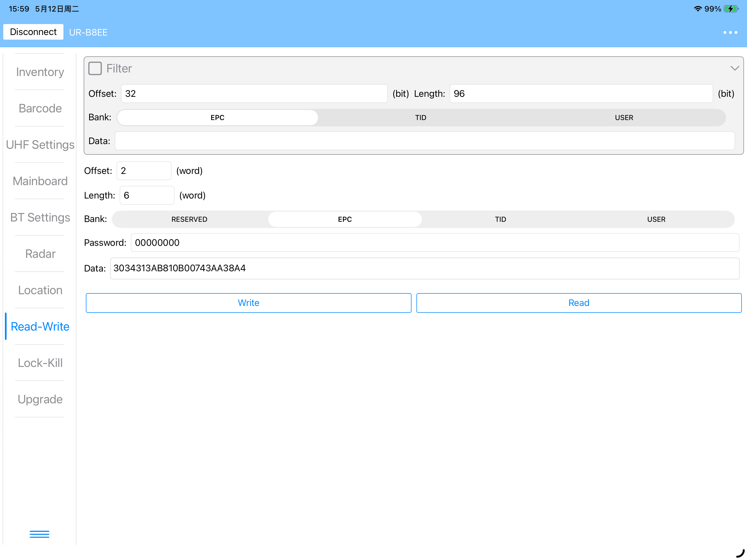Go to the Upgrade section
Screen dimensions: 747x560
(40, 399)
